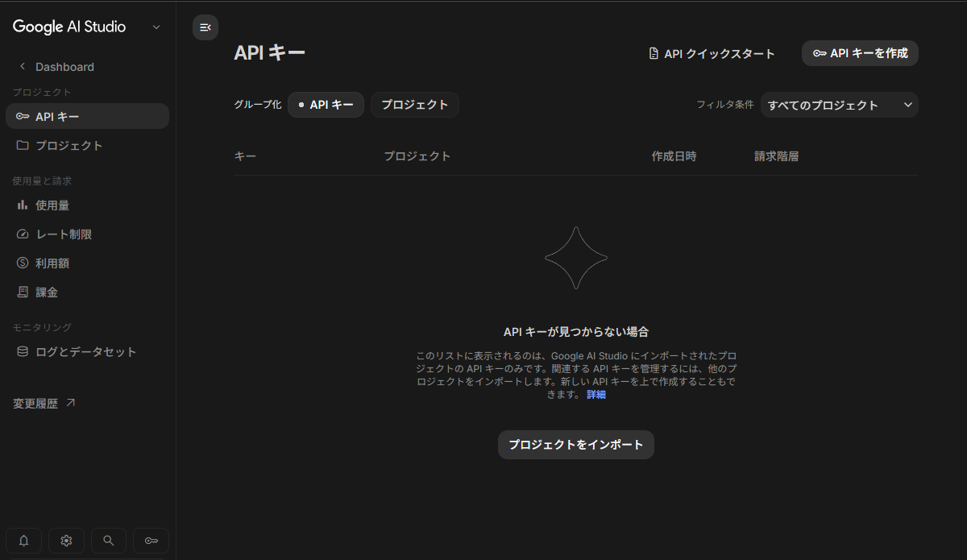The width and height of the screenshot is (967, 560).
Task: Open ログとデータセット page
Action: [x=87, y=352]
